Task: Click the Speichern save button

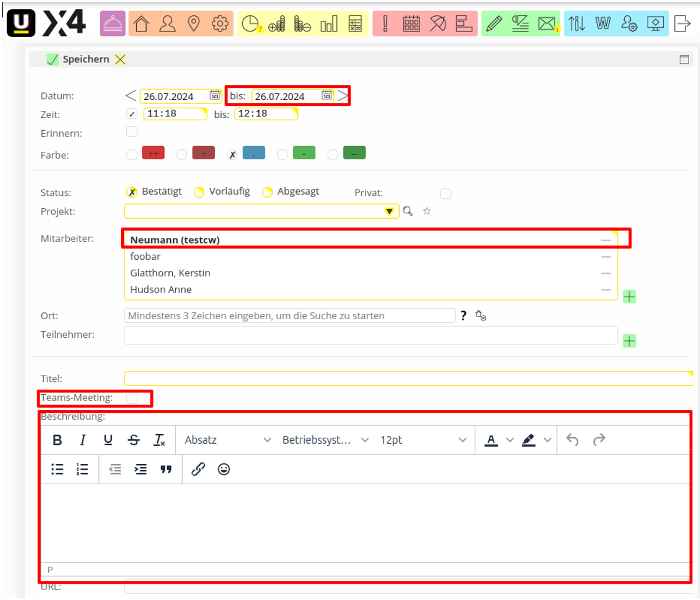Action: (79, 59)
